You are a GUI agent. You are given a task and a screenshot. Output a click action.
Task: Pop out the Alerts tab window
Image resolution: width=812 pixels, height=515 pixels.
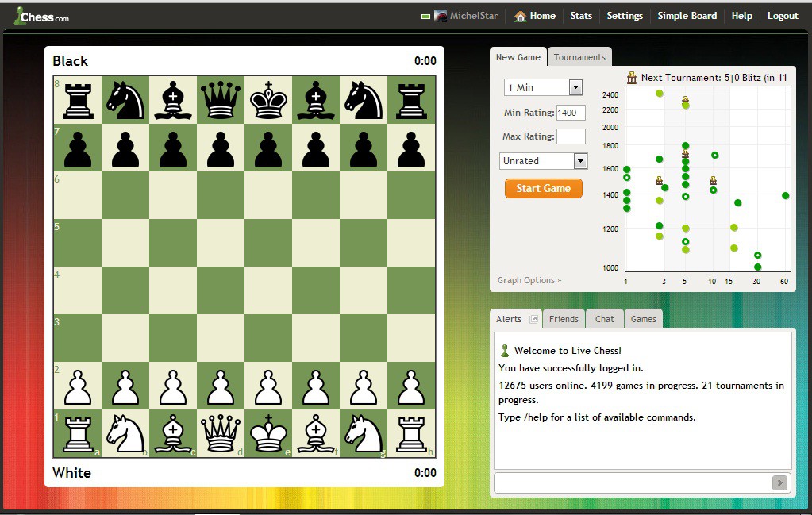[534, 319]
